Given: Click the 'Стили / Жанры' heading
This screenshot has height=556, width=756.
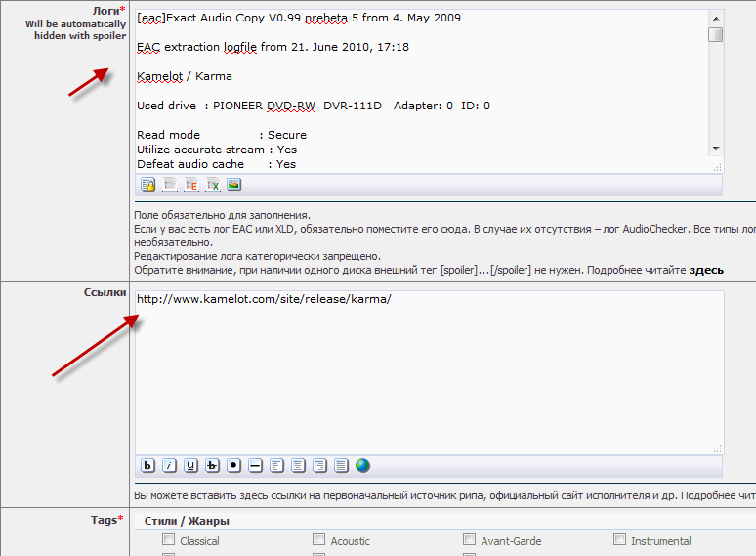Looking at the screenshot, I should (187, 521).
